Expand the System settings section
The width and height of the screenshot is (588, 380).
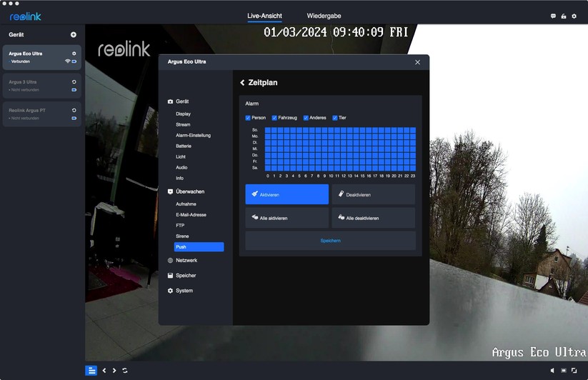click(x=184, y=291)
